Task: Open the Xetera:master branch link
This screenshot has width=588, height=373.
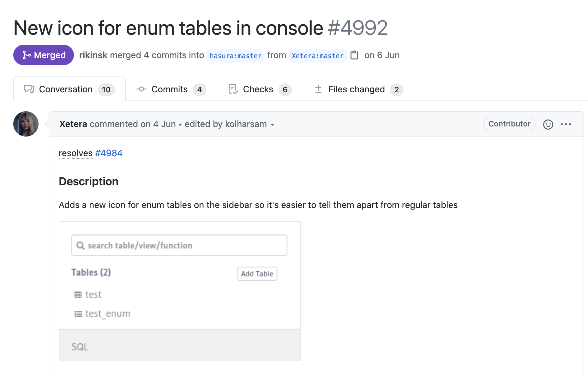Action: [317, 56]
